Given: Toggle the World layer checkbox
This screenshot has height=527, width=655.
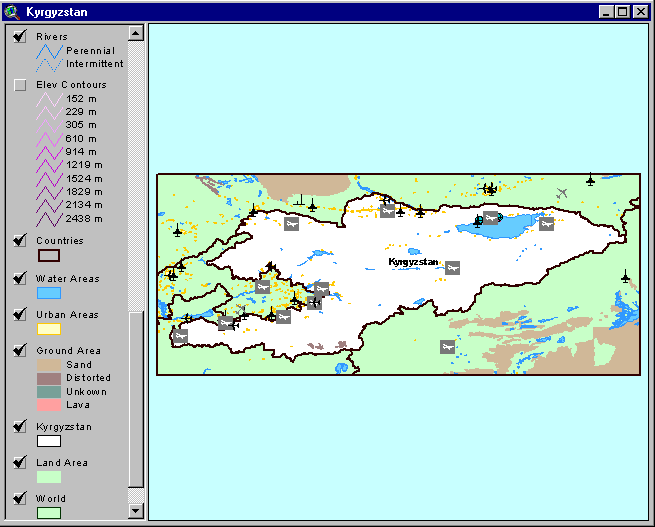Looking at the screenshot, I should pos(20,499).
